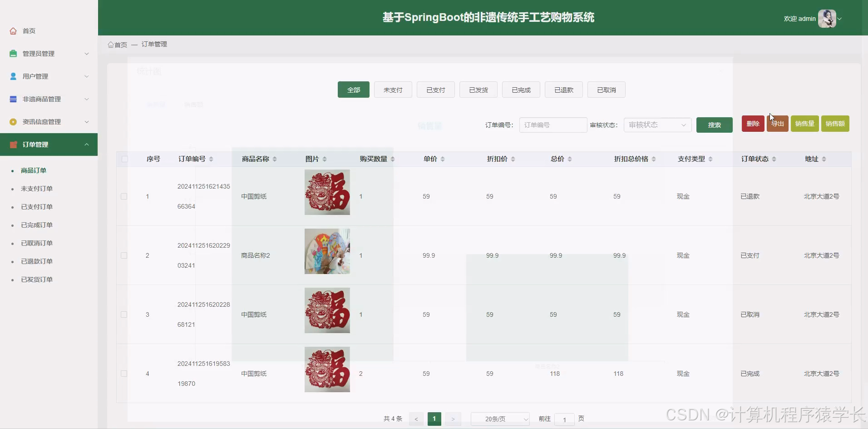Check the select-all checkbox in table header
Screen dimensions: 868x429
tap(124, 159)
